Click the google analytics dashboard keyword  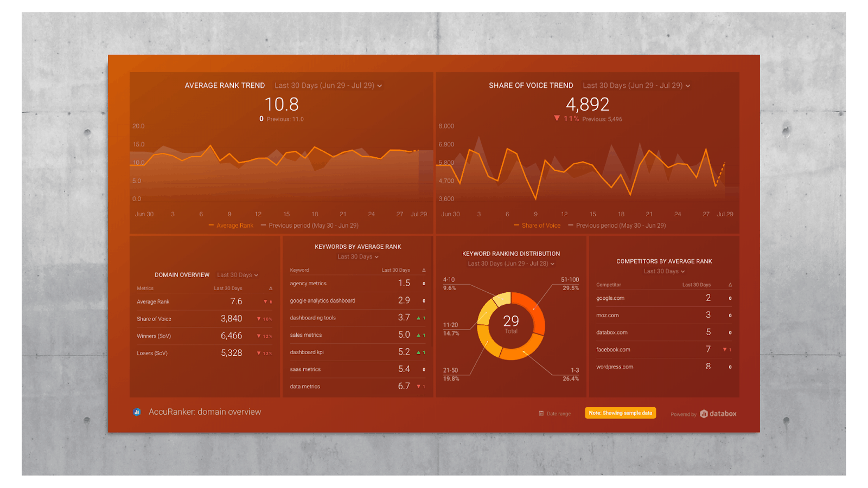pos(322,301)
